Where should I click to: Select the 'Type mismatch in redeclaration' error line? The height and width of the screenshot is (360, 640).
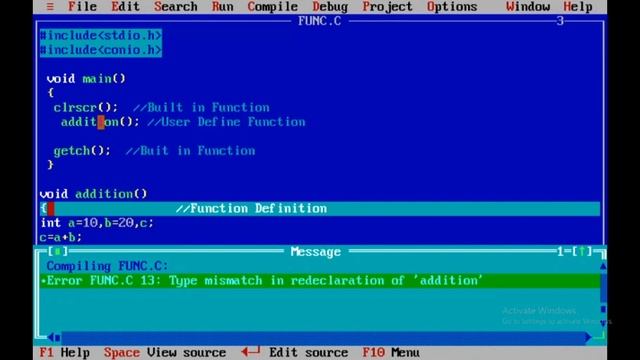pos(320,280)
